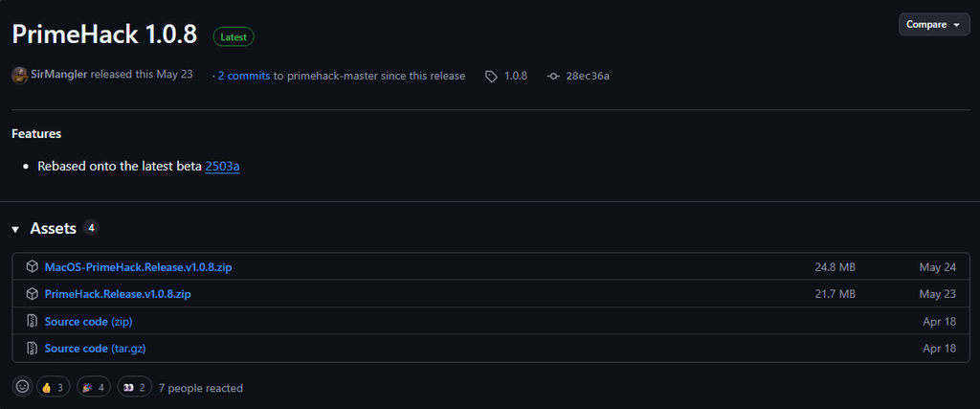Click the file-zip icon for Source code (tar.gz)
The width and height of the screenshot is (980, 409).
[x=32, y=349]
